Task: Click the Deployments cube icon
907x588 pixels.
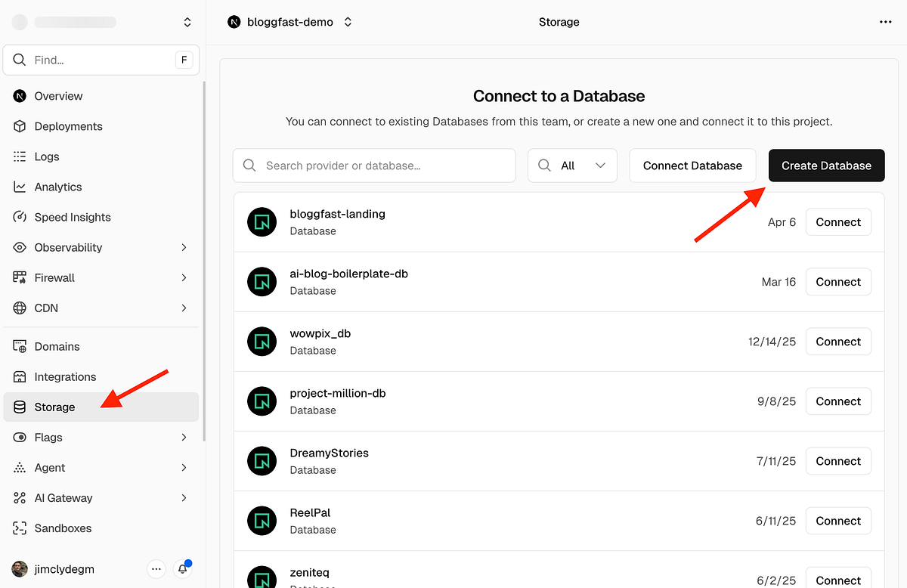Action: click(x=20, y=126)
